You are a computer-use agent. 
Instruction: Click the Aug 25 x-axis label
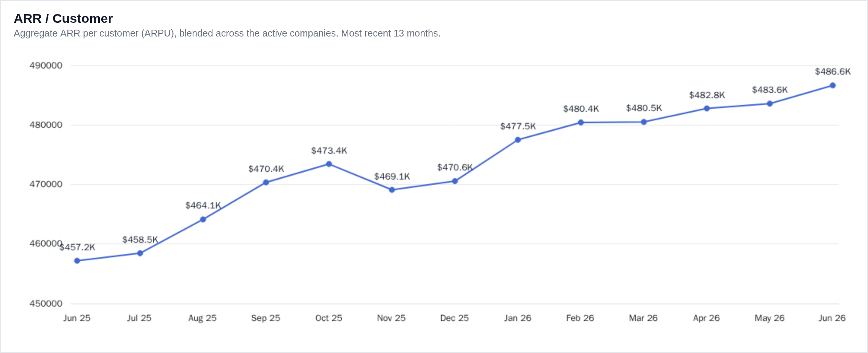tap(203, 318)
